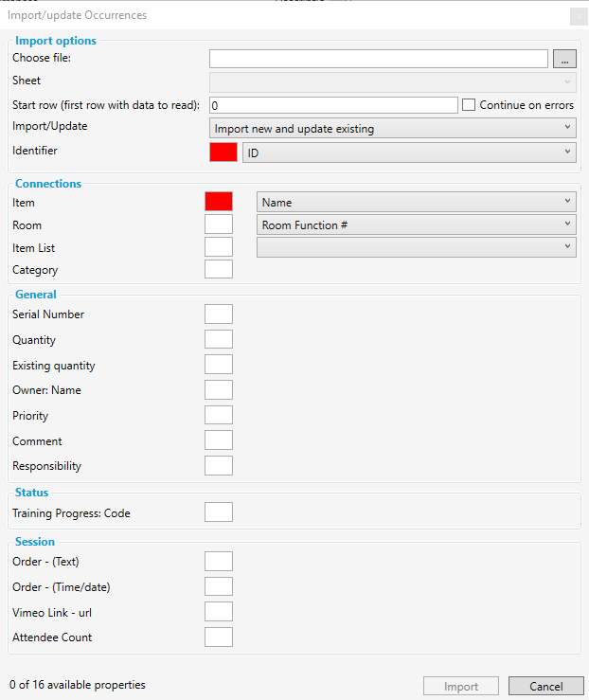Click the browse file ellipsis button
This screenshot has width=589, height=700.
(564, 59)
